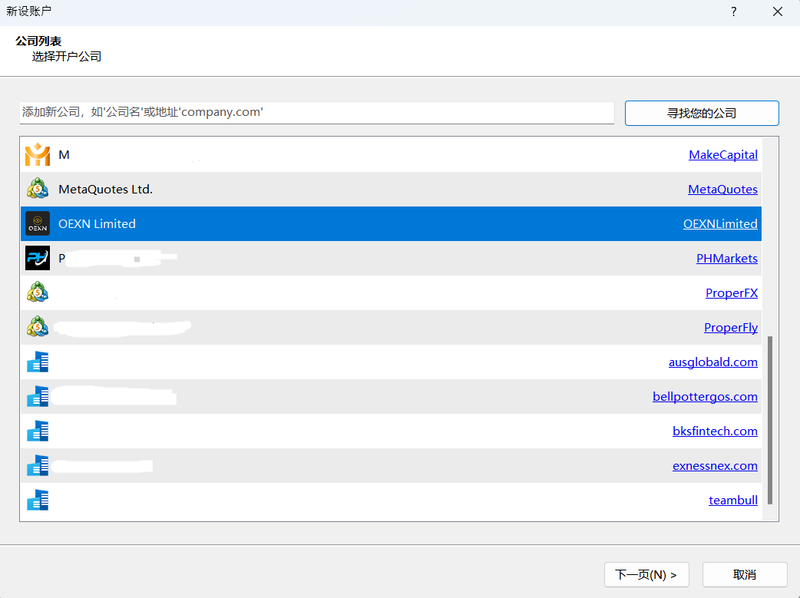The width and height of the screenshot is (800, 598).
Task: Click the OEXN Limited logo icon
Action: point(38,223)
